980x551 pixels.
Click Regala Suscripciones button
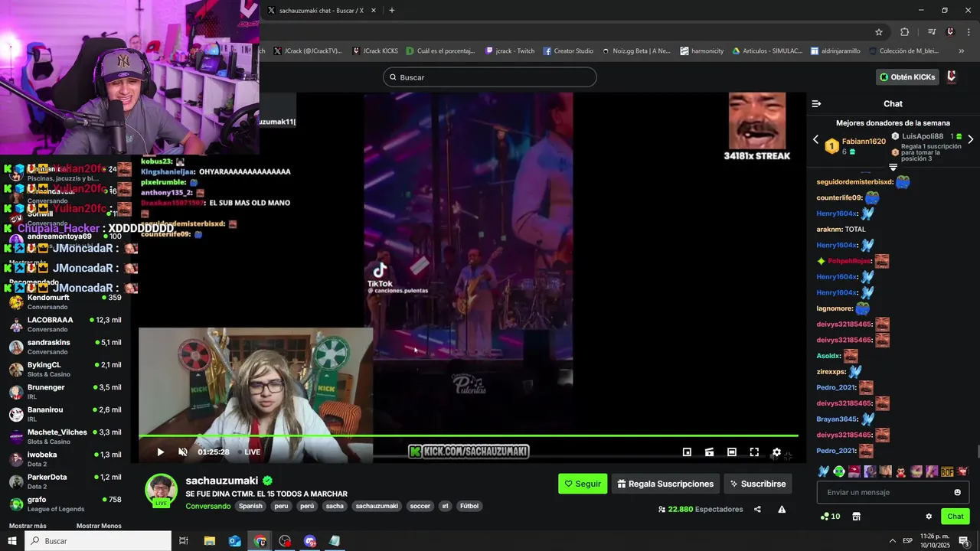click(665, 484)
